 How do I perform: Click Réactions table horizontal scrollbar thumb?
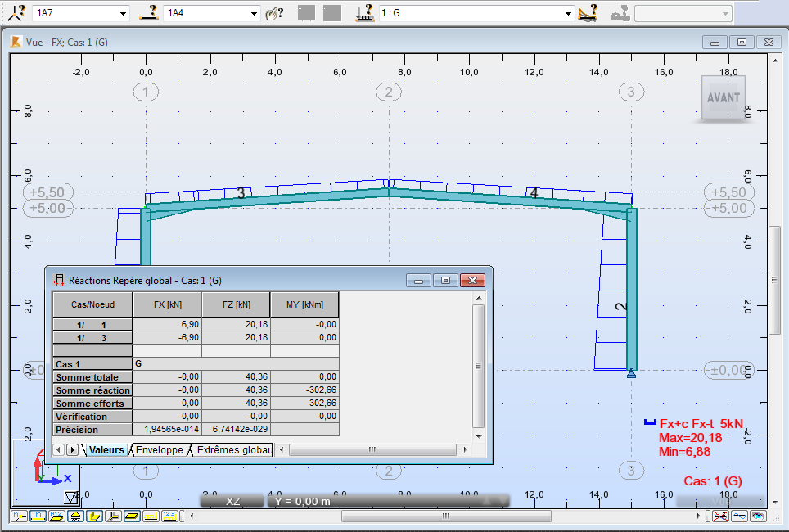tap(372, 450)
